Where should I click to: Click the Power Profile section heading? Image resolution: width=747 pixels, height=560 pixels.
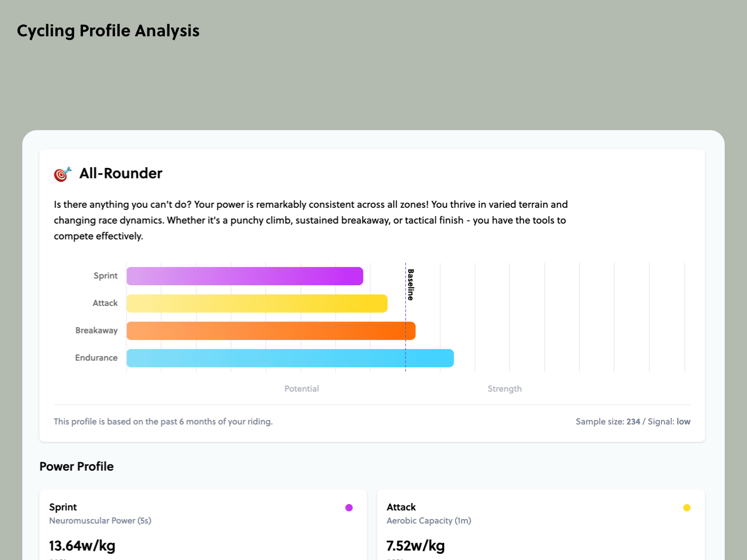click(x=76, y=466)
